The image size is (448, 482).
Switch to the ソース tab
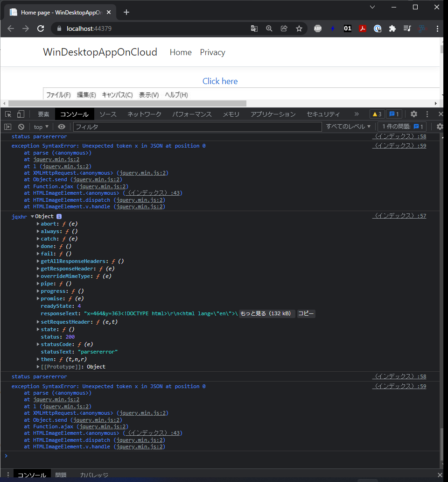coord(108,114)
